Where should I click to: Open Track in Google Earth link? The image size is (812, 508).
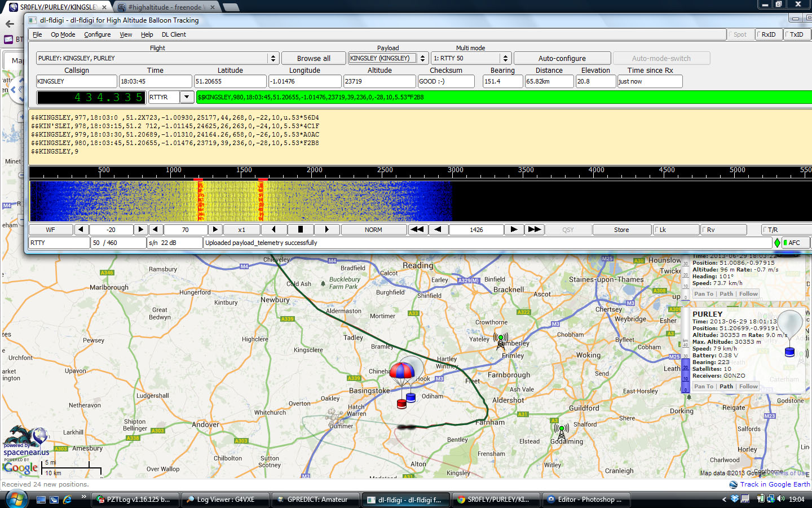(775, 484)
